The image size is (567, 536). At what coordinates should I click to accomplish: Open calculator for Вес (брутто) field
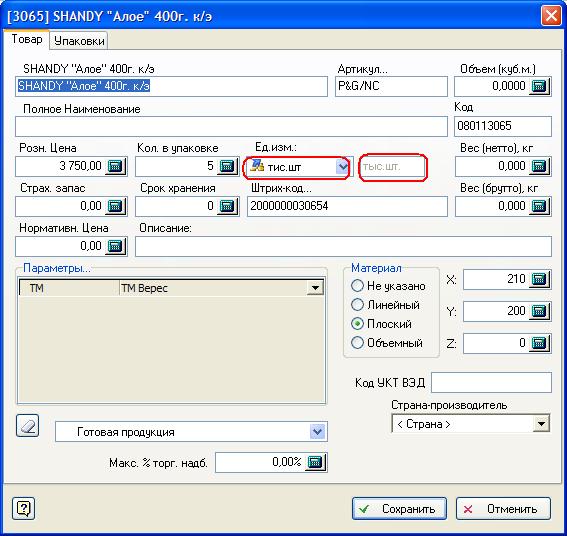(539, 206)
